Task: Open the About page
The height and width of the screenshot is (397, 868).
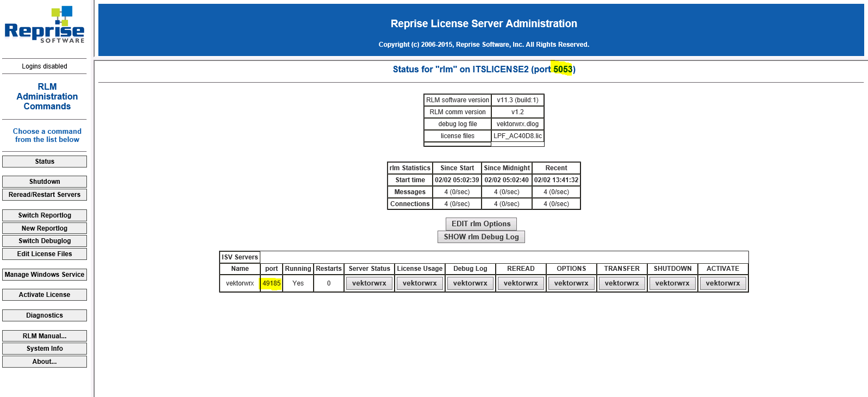Action: (45, 362)
